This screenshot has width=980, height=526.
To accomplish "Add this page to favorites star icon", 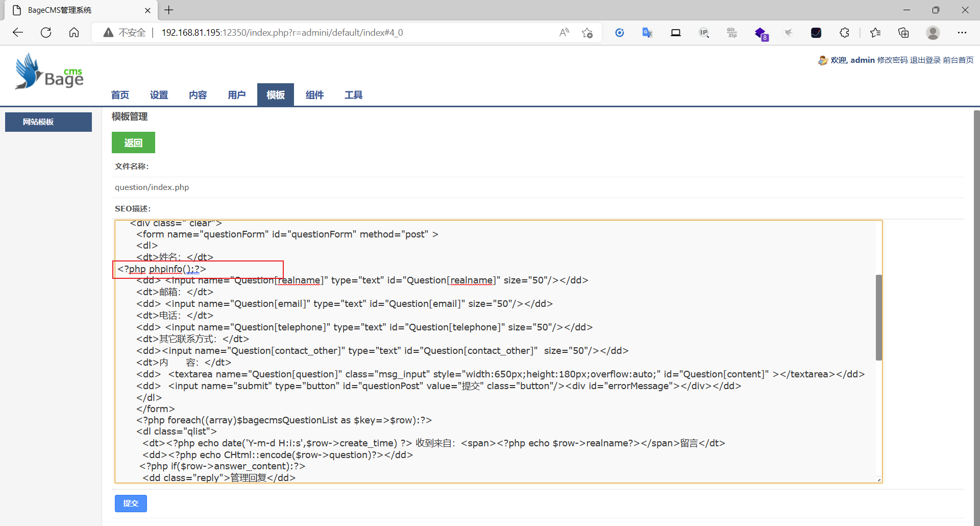I will (x=587, y=33).
